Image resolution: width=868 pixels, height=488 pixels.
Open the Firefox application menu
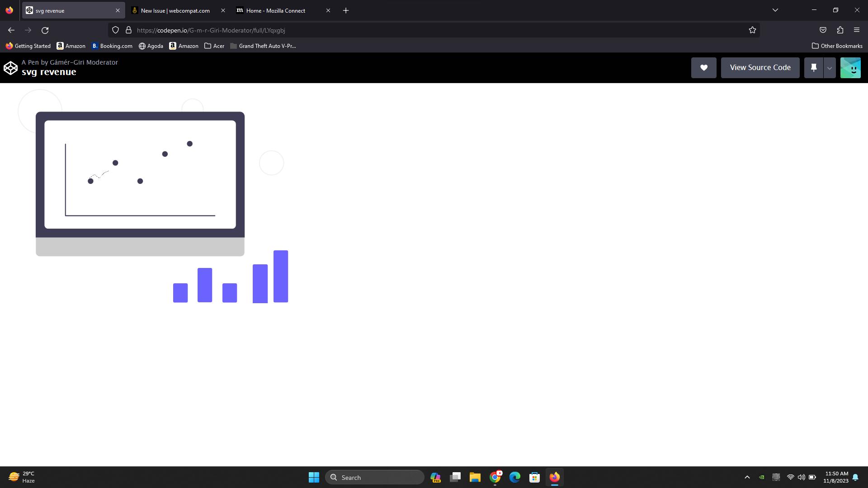pos(857,30)
